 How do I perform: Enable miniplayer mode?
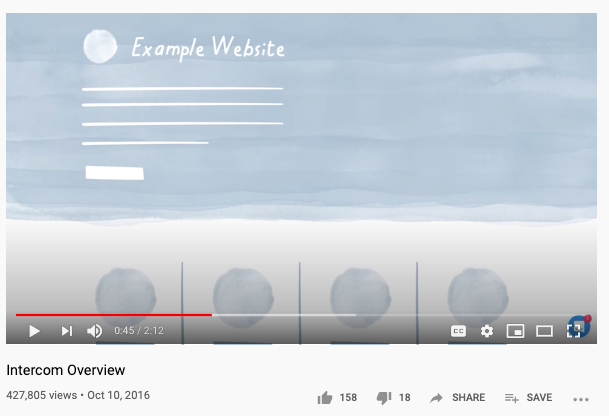(x=515, y=331)
